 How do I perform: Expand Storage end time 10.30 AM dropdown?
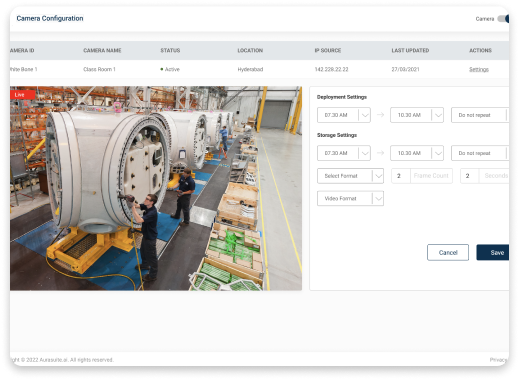417,153
